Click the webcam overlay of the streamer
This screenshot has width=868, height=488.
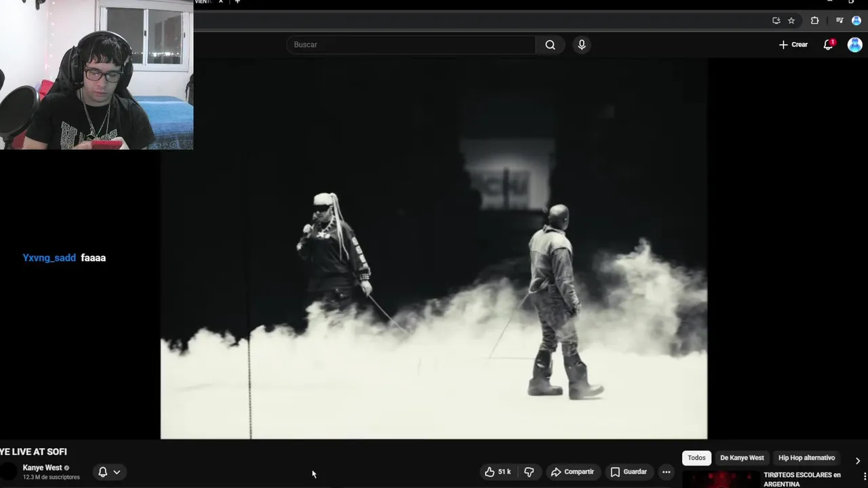[x=96, y=75]
